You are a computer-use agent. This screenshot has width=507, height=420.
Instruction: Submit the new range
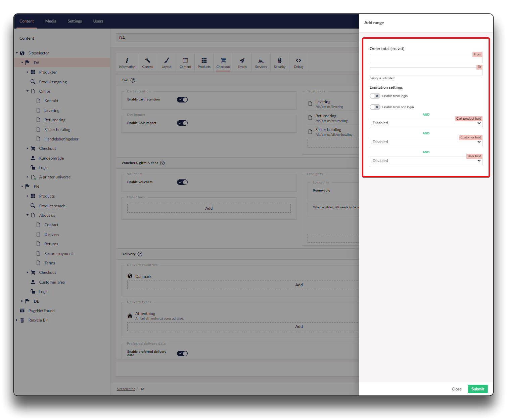[x=477, y=389]
